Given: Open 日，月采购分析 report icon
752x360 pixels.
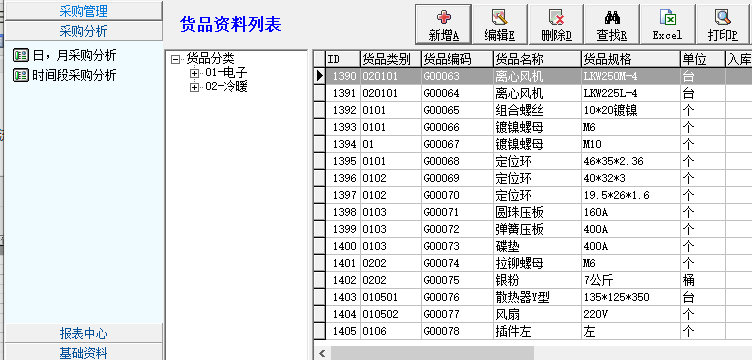Looking at the screenshot, I should [21, 56].
